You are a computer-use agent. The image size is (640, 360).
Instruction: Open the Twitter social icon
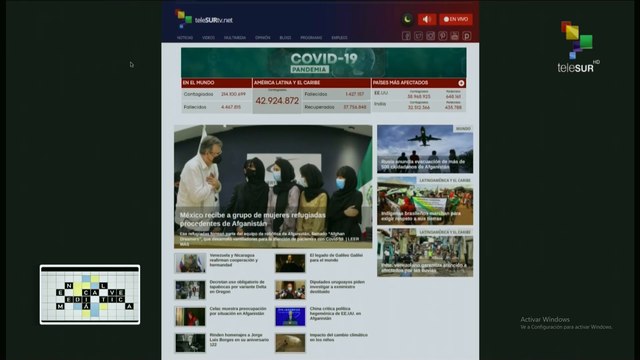(418, 36)
